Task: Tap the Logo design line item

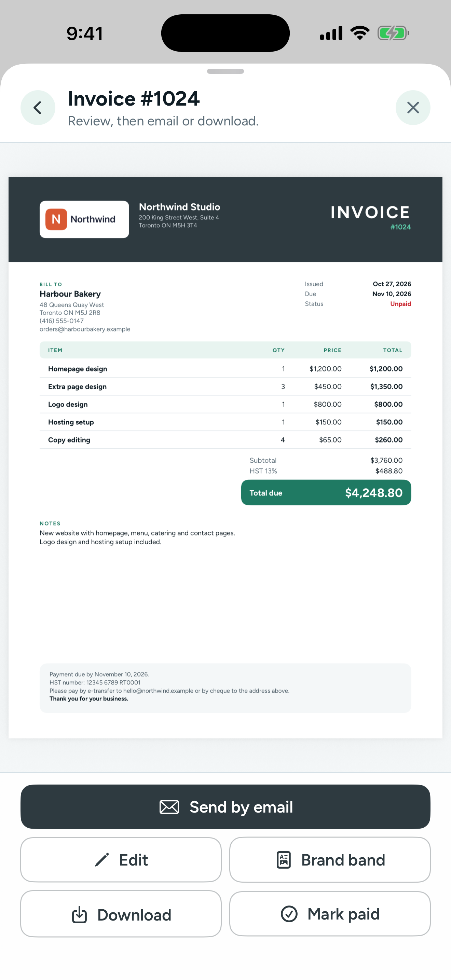Action: (x=225, y=404)
